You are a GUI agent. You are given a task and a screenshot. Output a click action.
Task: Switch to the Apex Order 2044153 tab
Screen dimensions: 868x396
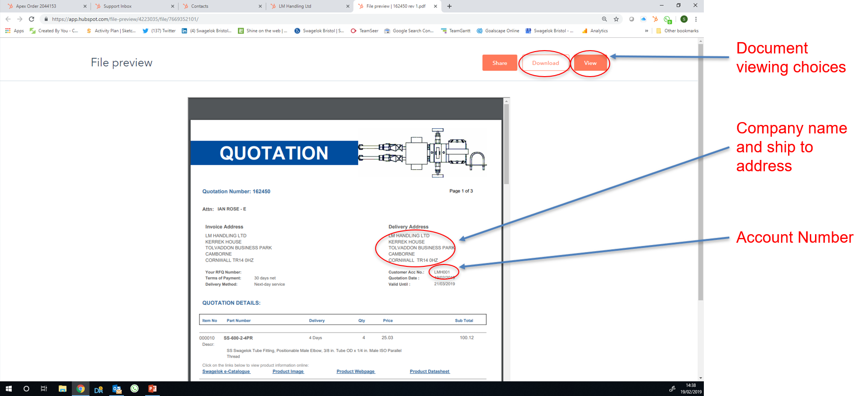(45, 6)
